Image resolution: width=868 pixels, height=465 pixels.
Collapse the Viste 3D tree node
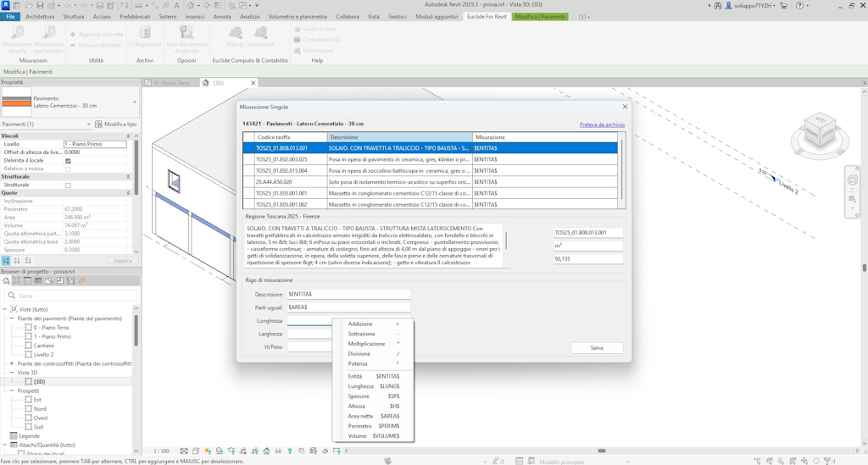point(12,373)
